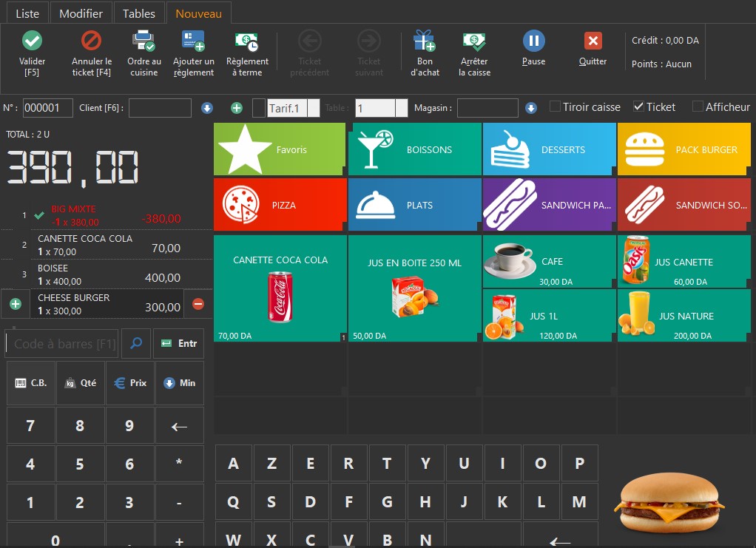Enable the Tiroir caisse checkbox

click(556, 107)
